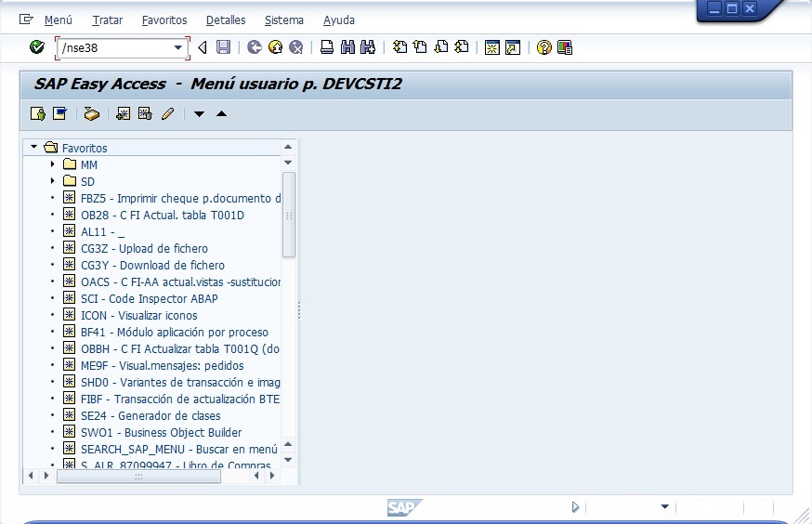812x524 pixels.
Task: Expand status bar with triangle icon
Action: [575, 507]
